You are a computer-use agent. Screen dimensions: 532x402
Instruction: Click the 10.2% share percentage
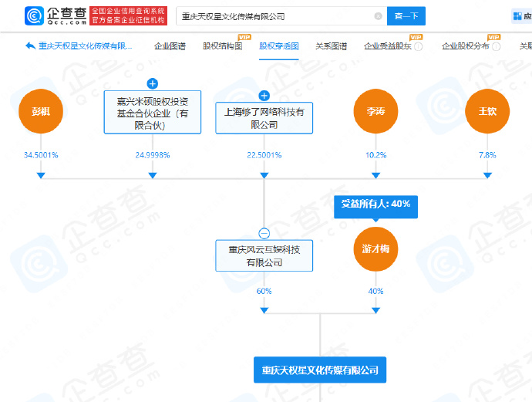click(375, 155)
